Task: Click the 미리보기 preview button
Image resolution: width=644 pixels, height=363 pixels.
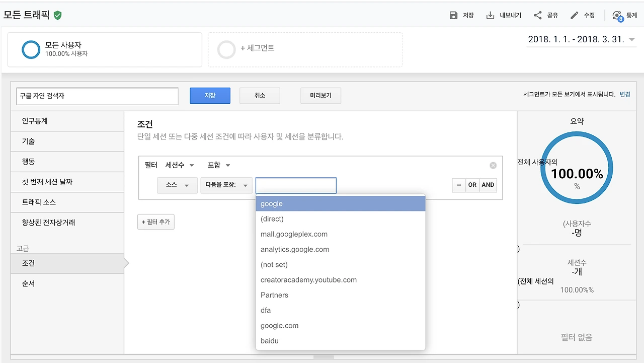Action: [320, 96]
